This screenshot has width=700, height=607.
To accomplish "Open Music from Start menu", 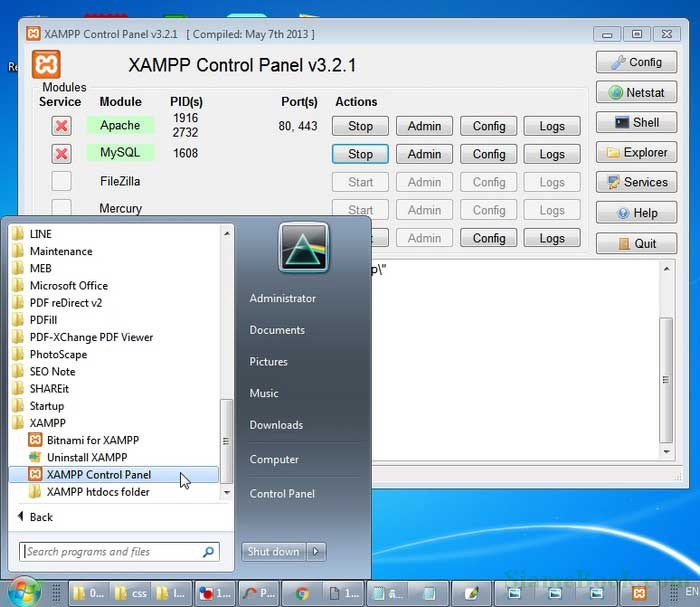I will 264,393.
